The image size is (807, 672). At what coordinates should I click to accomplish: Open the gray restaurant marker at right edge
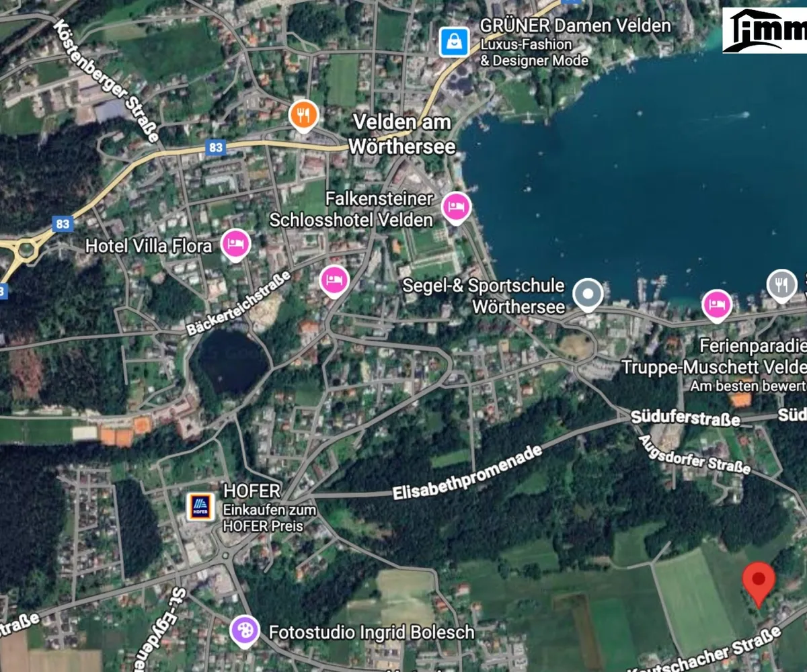781,284
